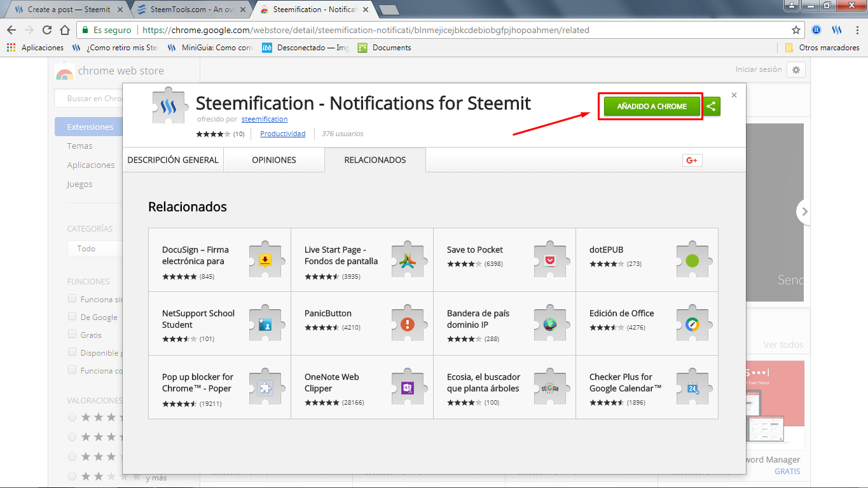Open the PanicButton extension icon
Image resolution: width=868 pixels, height=488 pixels.
point(407,323)
